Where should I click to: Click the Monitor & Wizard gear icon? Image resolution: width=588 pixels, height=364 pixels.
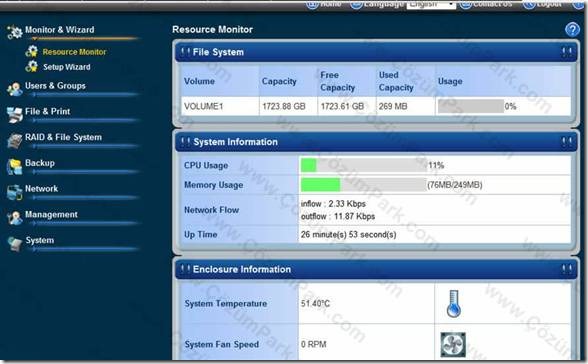(x=15, y=31)
